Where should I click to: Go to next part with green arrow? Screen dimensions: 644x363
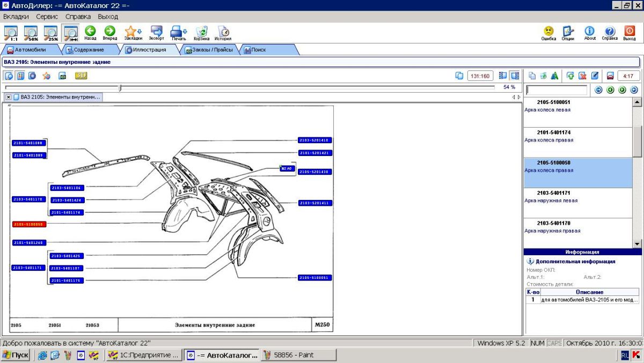click(x=623, y=90)
